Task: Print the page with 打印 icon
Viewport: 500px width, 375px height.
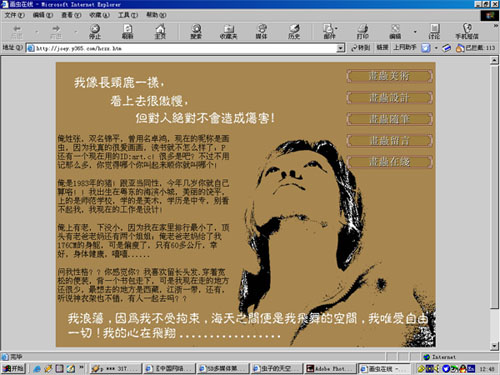Action: coord(363,32)
